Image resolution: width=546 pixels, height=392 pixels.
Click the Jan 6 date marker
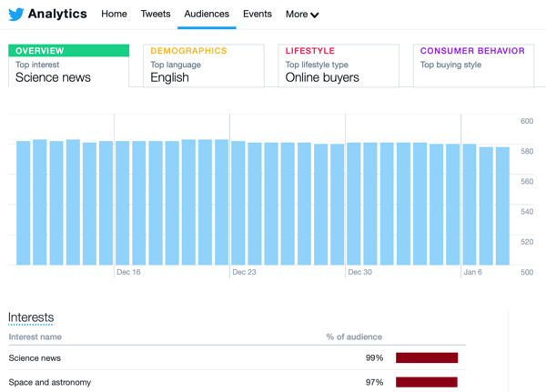pyautogui.click(x=472, y=272)
